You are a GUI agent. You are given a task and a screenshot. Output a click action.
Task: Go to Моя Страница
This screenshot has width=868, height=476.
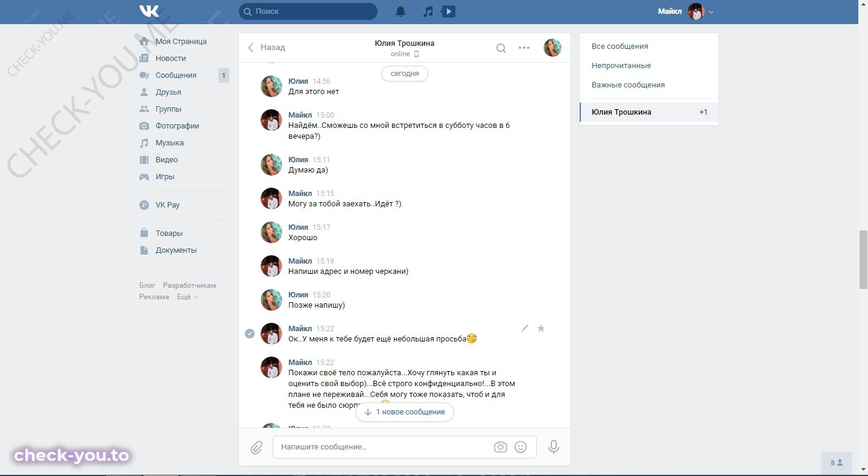point(181,42)
